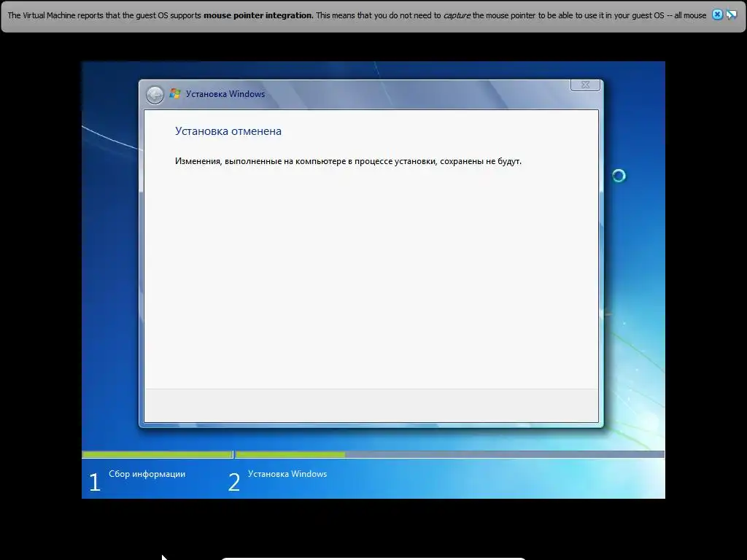Image resolution: width=747 pixels, height=560 pixels.
Task: Click the back arrow in Windows Setup
Action: [x=155, y=95]
